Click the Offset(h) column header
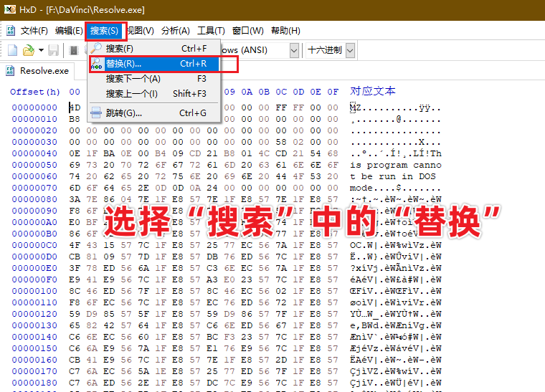This screenshot has height=392, width=545. [35, 92]
